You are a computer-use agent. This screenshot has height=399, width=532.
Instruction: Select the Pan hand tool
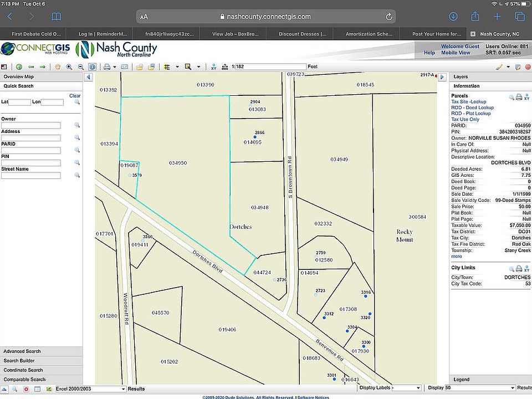pos(58,67)
